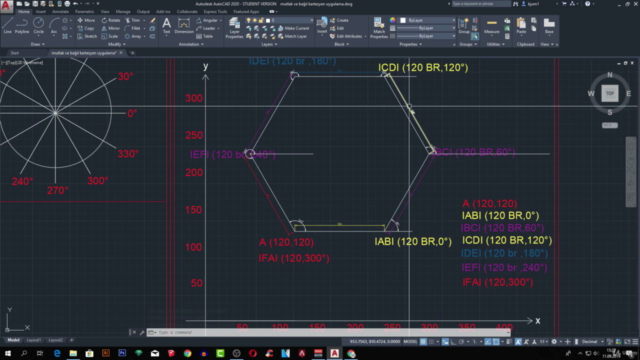Click Make Current layer button

point(293,28)
